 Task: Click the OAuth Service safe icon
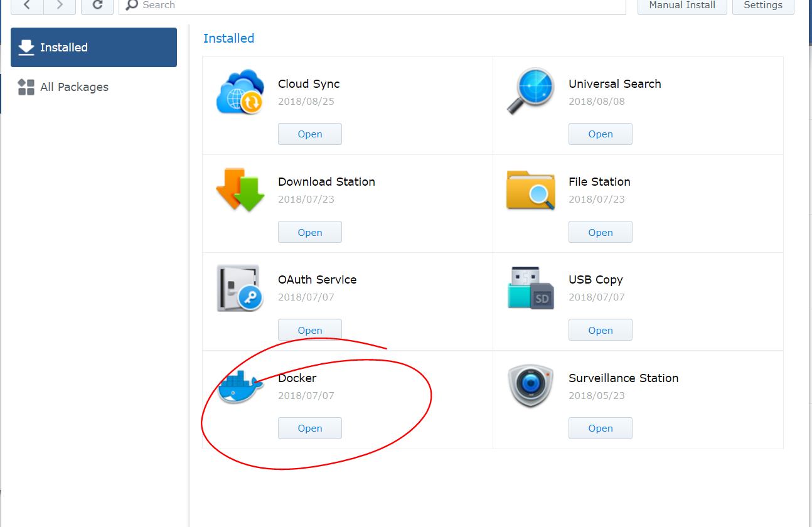pyautogui.click(x=240, y=288)
